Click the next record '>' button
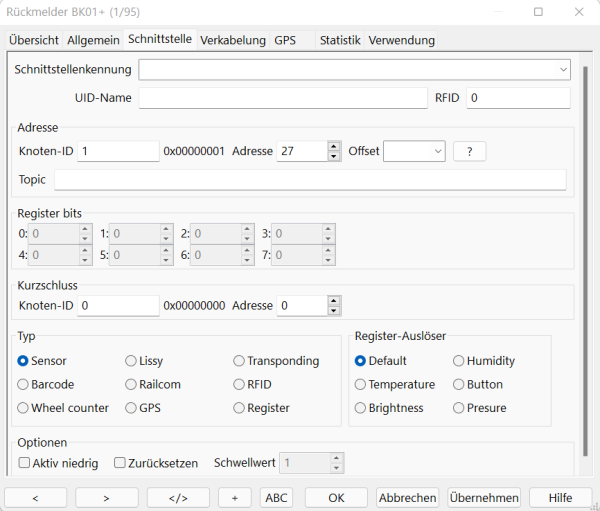This screenshot has height=511, width=600. point(107,497)
